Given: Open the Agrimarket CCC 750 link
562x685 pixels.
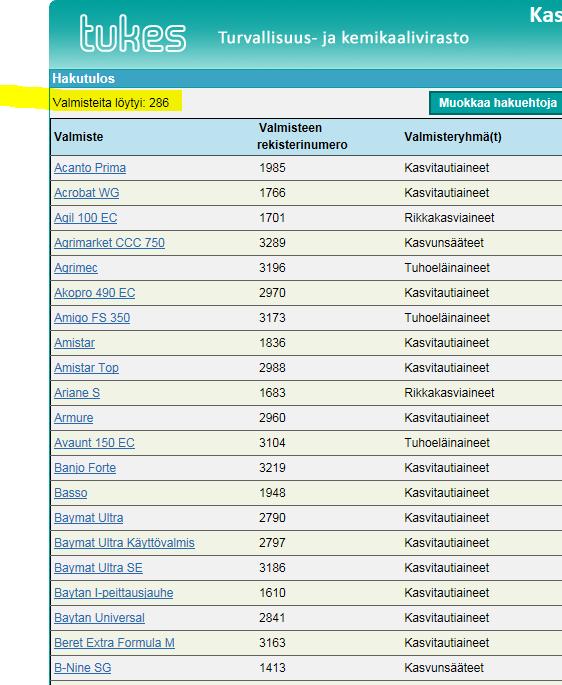Looking at the screenshot, I should pyautogui.click(x=109, y=242).
